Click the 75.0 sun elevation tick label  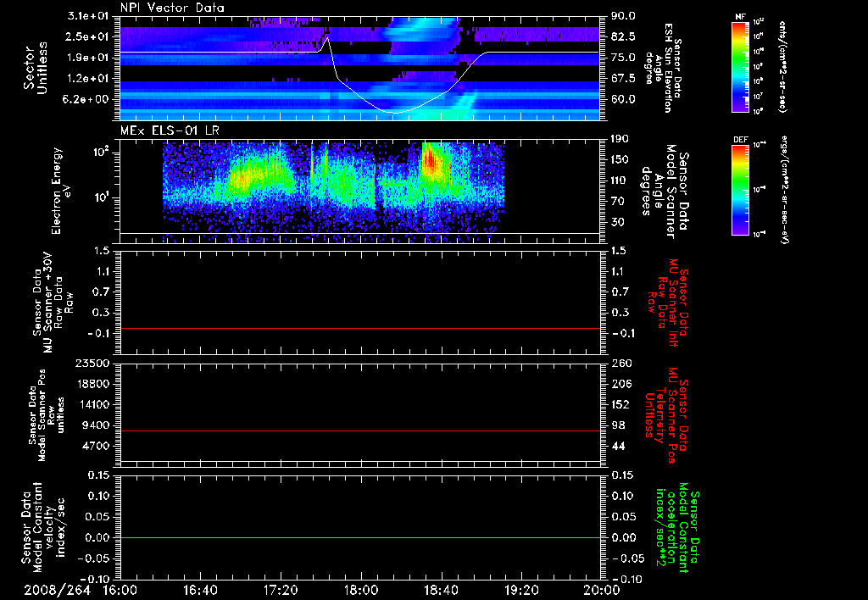click(623, 58)
